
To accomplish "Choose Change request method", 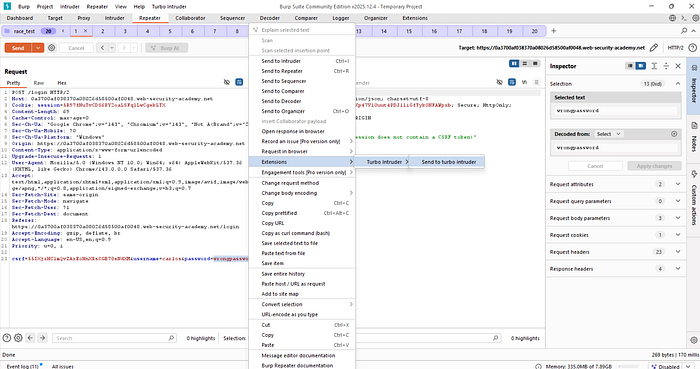I will coord(302,183).
